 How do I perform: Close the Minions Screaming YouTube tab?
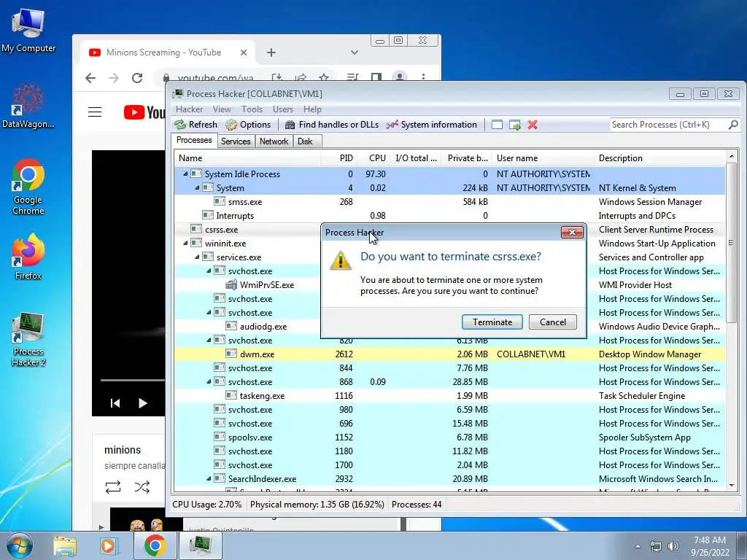coord(244,52)
